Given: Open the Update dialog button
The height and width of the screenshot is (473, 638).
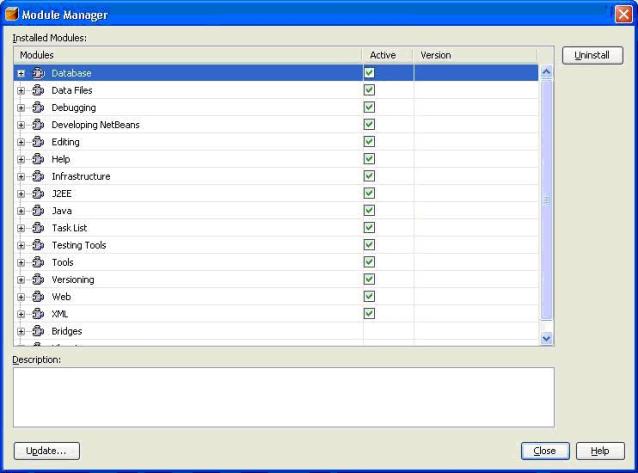Looking at the screenshot, I should point(46,451).
